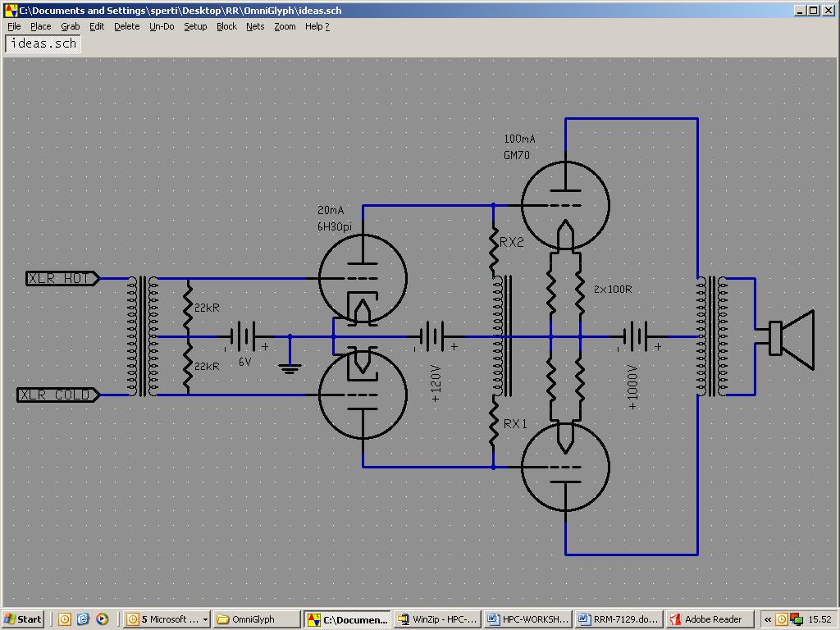Click the speaker symbol in schematic
840x630 pixels.
tap(792, 339)
